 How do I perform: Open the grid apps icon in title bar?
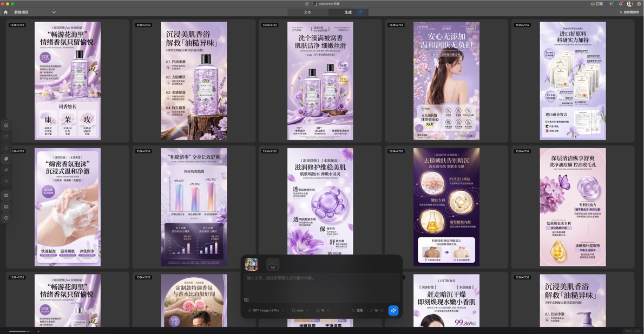pyautogui.click(x=307, y=4)
